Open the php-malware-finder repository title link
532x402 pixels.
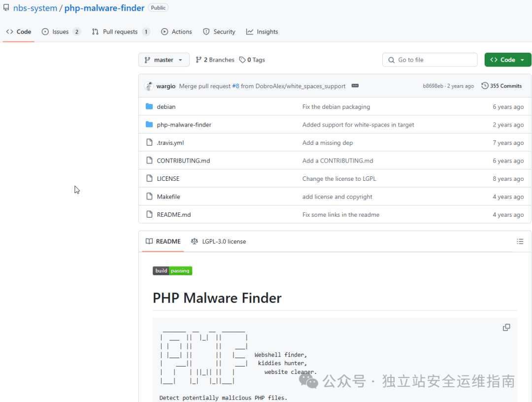[104, 8]
